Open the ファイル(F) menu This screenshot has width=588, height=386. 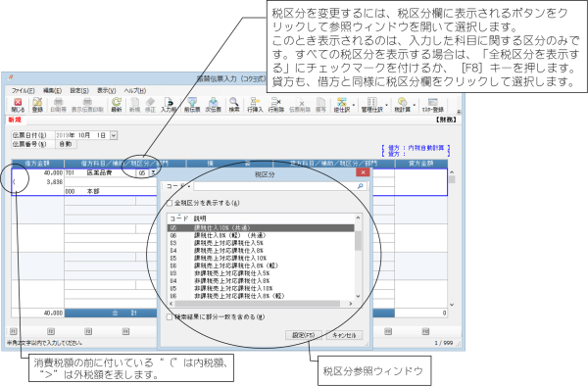coord(24,91)
